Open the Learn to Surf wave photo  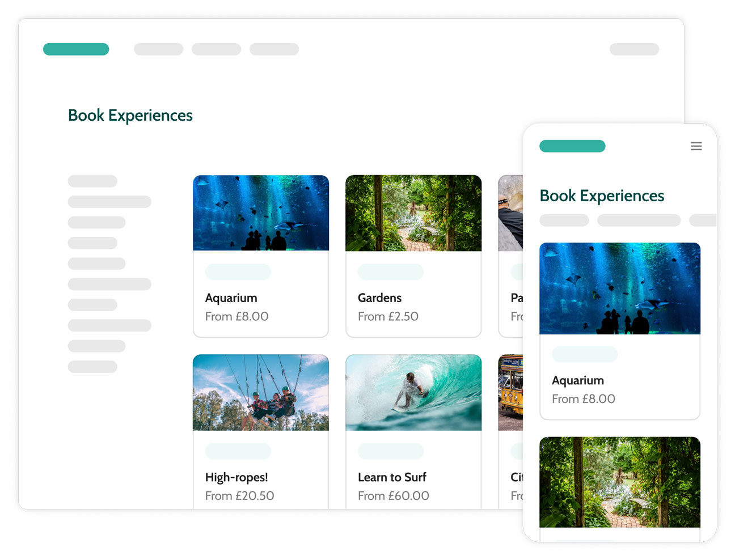click(x=413, y=393)
